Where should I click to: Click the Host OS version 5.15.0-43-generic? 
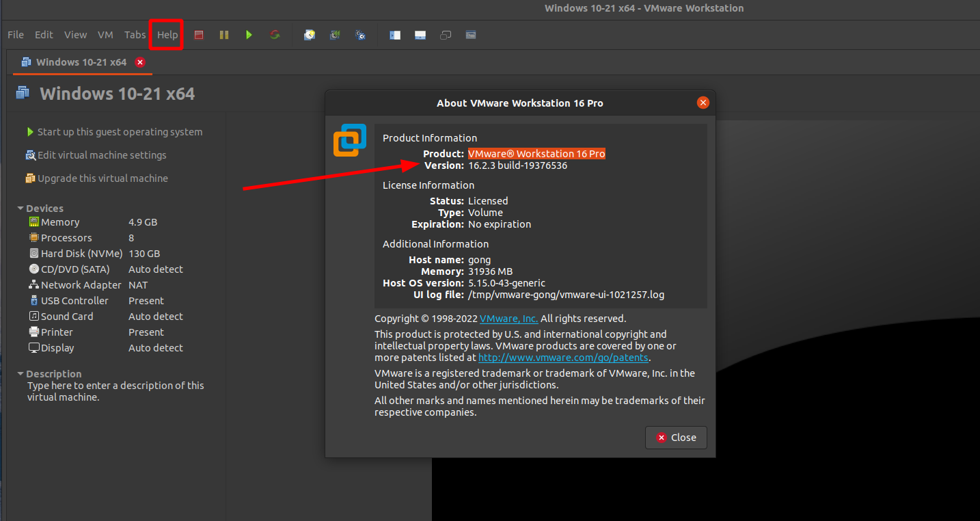coord(506,283)
